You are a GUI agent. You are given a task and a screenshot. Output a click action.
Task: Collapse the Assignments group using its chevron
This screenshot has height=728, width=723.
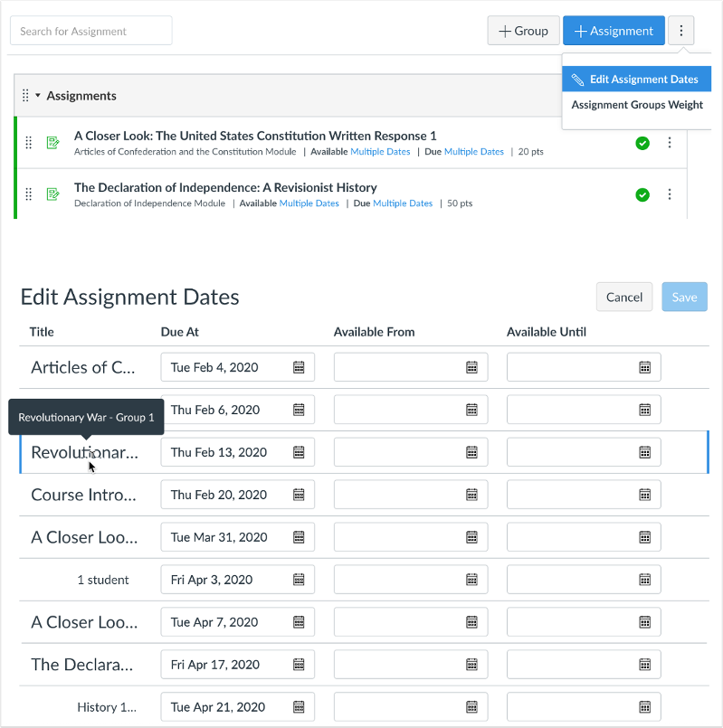(36, 94)
